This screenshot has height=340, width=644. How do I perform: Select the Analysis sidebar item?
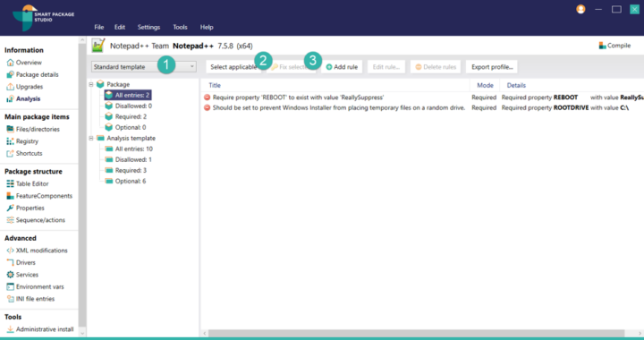point(23,98)
